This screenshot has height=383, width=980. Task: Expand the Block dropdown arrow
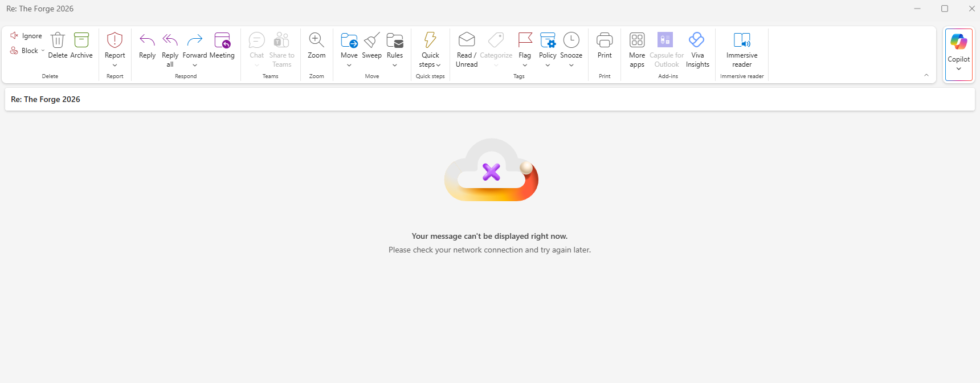[43, 51]
